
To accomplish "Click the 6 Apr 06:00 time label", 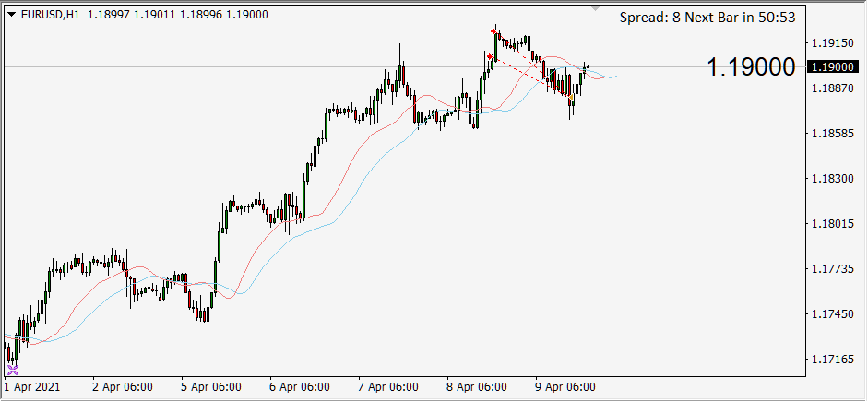I will pos(300,386).
